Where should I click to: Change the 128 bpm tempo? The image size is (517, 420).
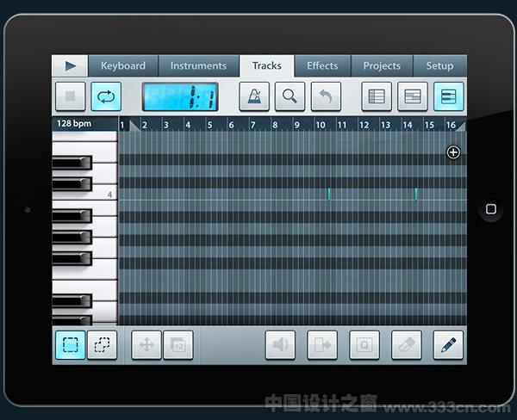(74, 124)
